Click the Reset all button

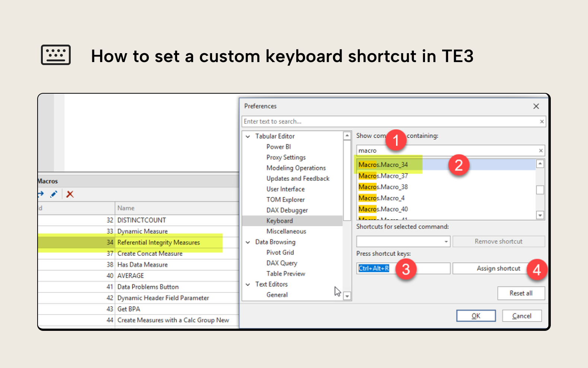(x=521, y=293)
